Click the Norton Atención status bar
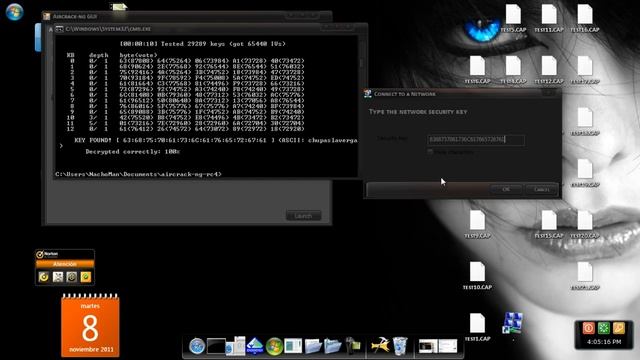This screenshot has width=640, height=360. 65,264
